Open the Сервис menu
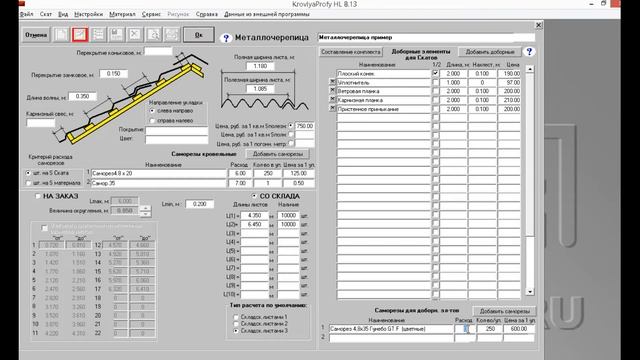Screen dimensions: 640x360 (x=151, y=14)
